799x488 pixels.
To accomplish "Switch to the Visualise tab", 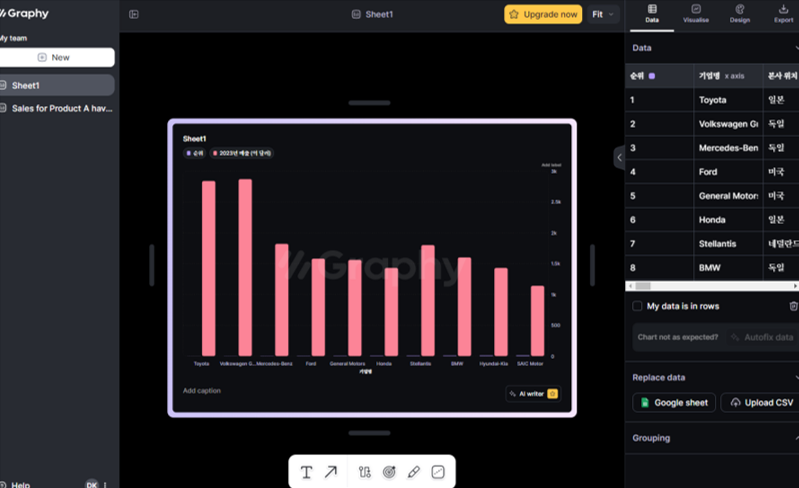I will point(696,14).
